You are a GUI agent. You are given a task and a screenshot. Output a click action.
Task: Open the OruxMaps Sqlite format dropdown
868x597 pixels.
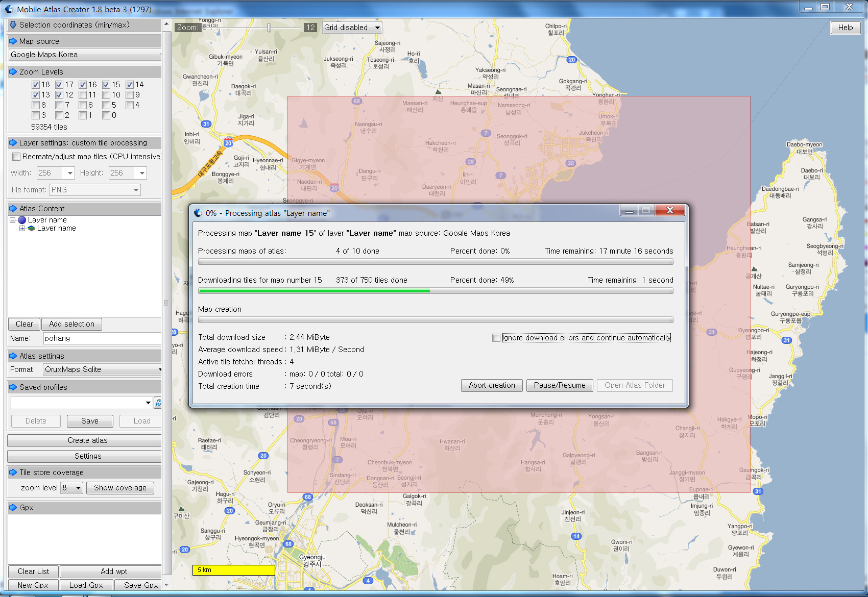coord(102,369)
